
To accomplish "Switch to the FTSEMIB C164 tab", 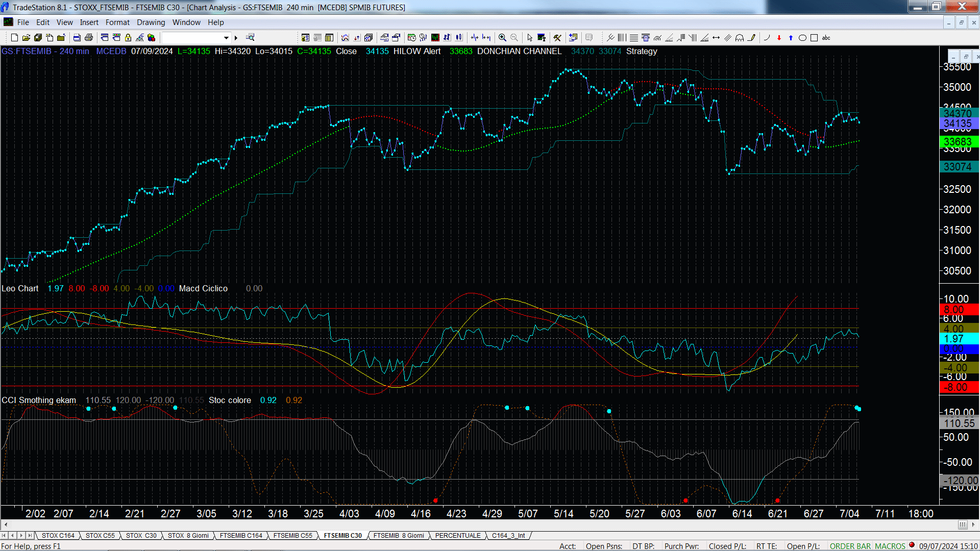I will point(241,536).
